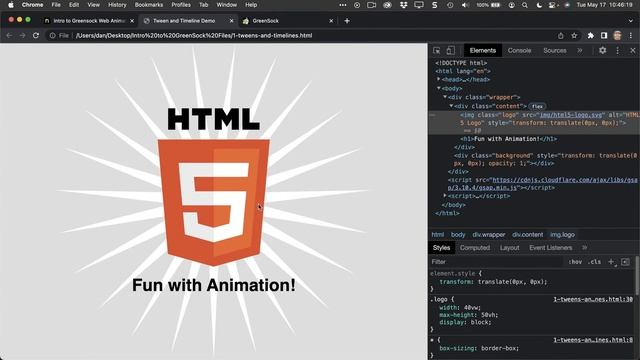Image resolution: width=640 pixels, height=360 pixels.
Task: Open the .logo rule source file link
Action: click(593, 299)
